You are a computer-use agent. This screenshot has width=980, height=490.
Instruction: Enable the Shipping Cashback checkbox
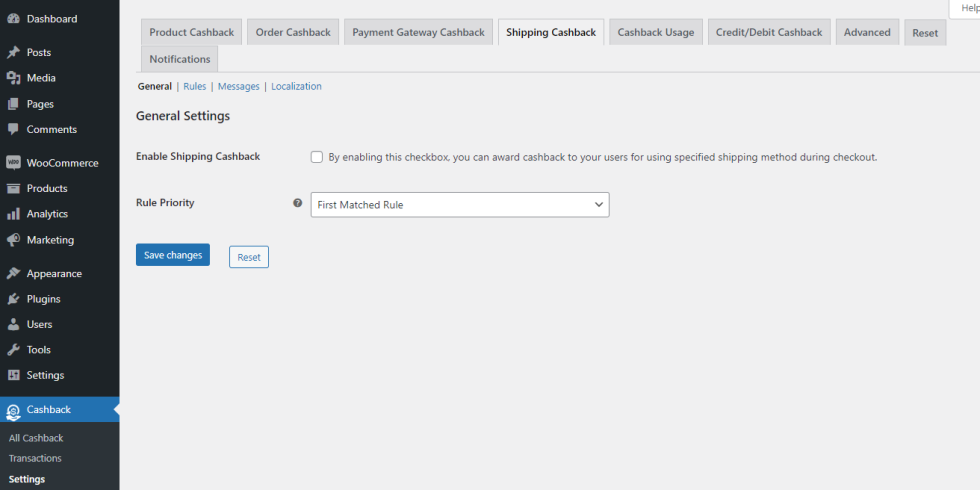[317, 157]
